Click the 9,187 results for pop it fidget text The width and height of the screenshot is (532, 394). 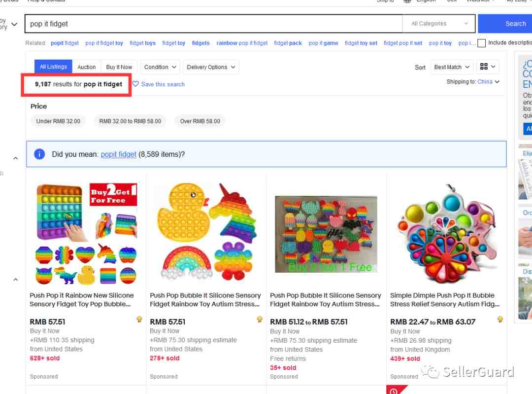pyautogui.click(x=78, y=84)
